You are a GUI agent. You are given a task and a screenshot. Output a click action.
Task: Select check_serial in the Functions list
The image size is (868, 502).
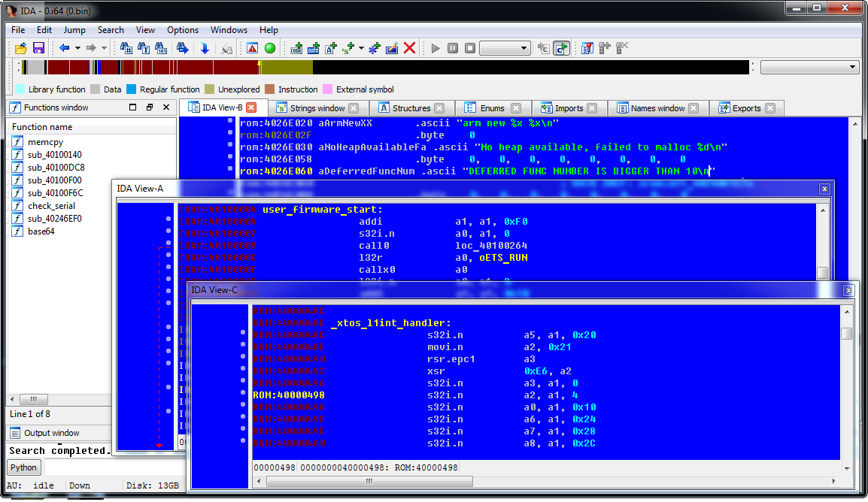[51, 206]
